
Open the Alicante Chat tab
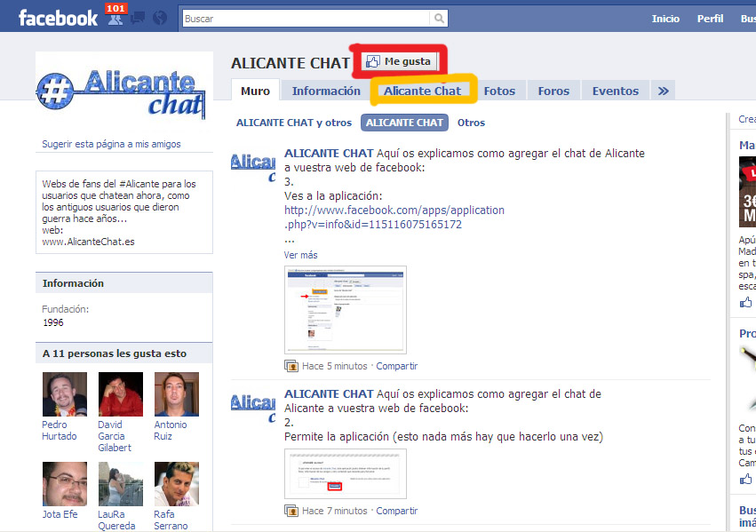422,91
